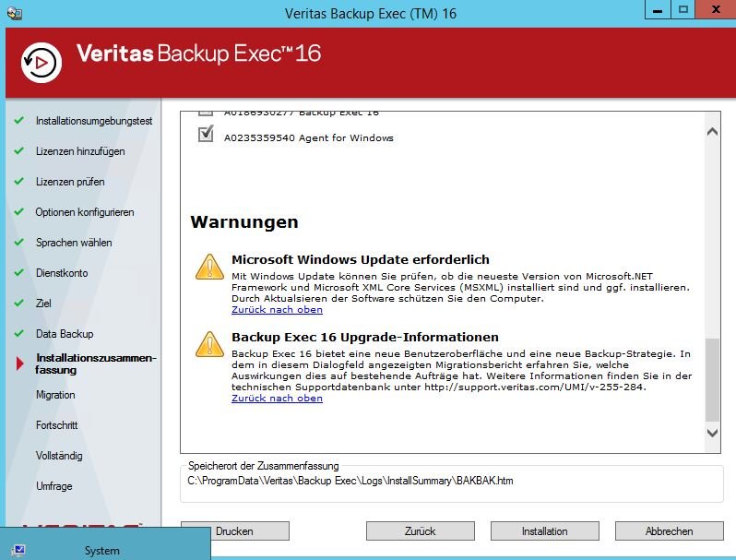
Task: Click the installer icon in the title bar
Action: coord(15,13)
